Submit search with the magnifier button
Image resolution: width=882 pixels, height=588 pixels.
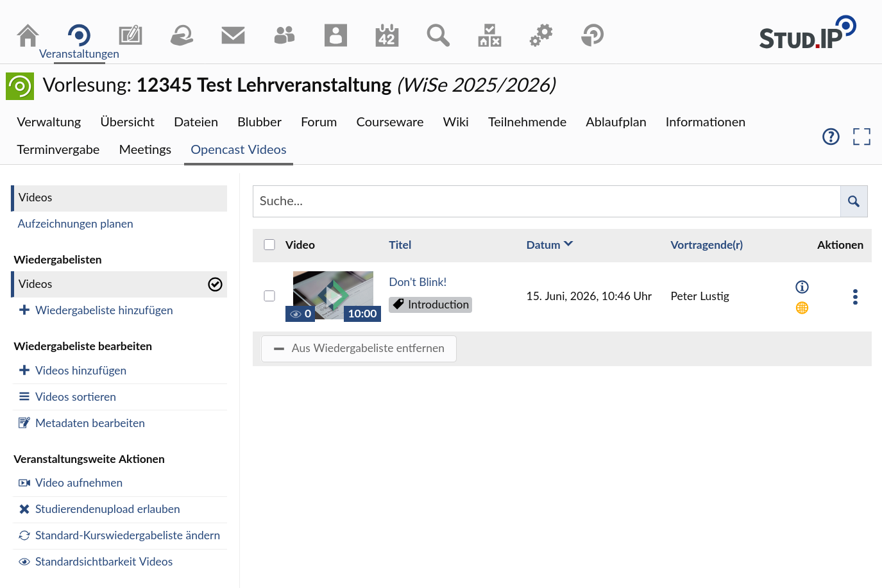pyautogui.click(x=854, y=201)
